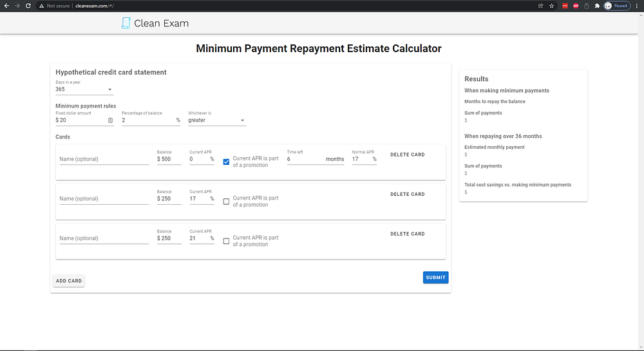Delete the card with $500 balance
This screenshot has height=351, width=644.
(408, 155)
